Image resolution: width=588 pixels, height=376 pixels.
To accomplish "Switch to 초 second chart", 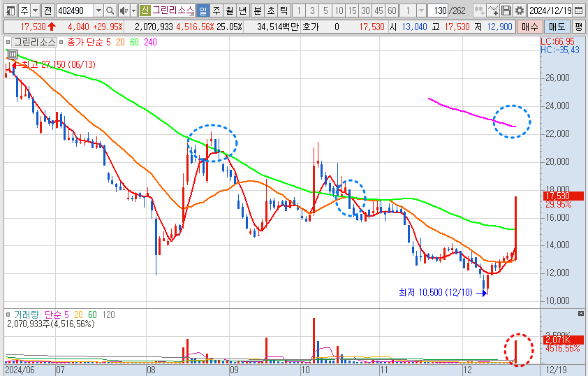I will [271, 10].
